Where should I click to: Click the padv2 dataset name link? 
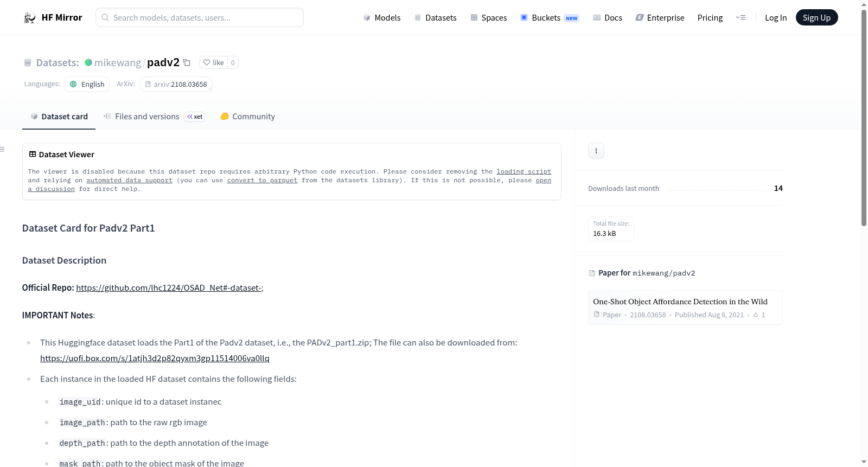(163, 62)
